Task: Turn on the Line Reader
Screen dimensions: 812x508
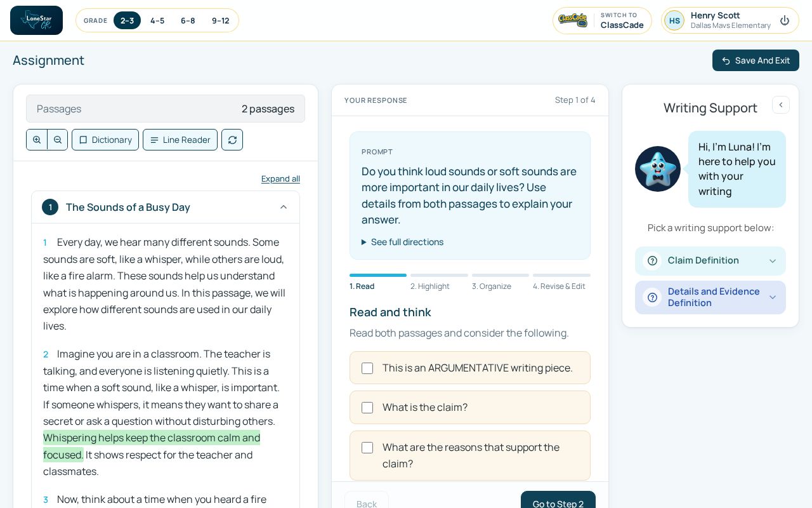Action: [180, 140]
